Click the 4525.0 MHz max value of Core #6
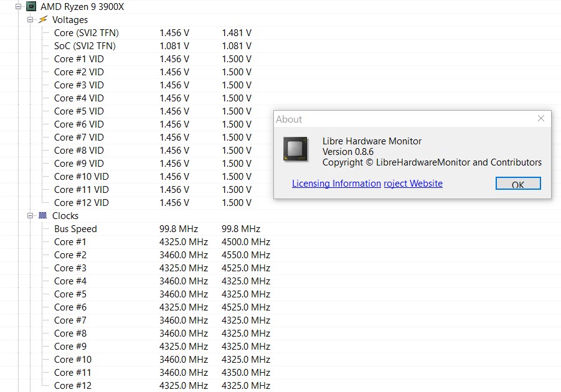 (246, 307)
